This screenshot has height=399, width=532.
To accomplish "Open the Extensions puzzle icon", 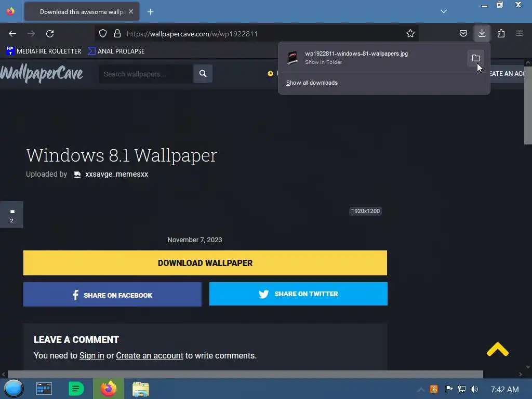I will pyautogui.click(x=501, y=33).
